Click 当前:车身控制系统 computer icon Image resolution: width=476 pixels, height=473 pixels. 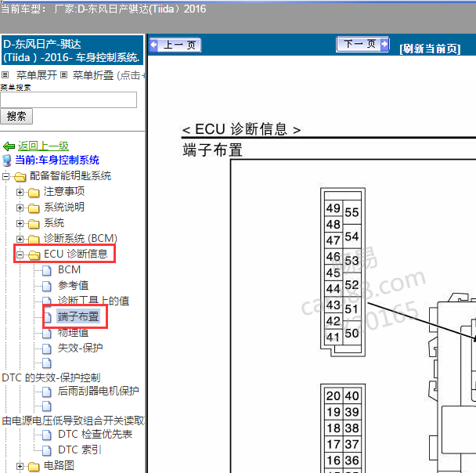7,161
